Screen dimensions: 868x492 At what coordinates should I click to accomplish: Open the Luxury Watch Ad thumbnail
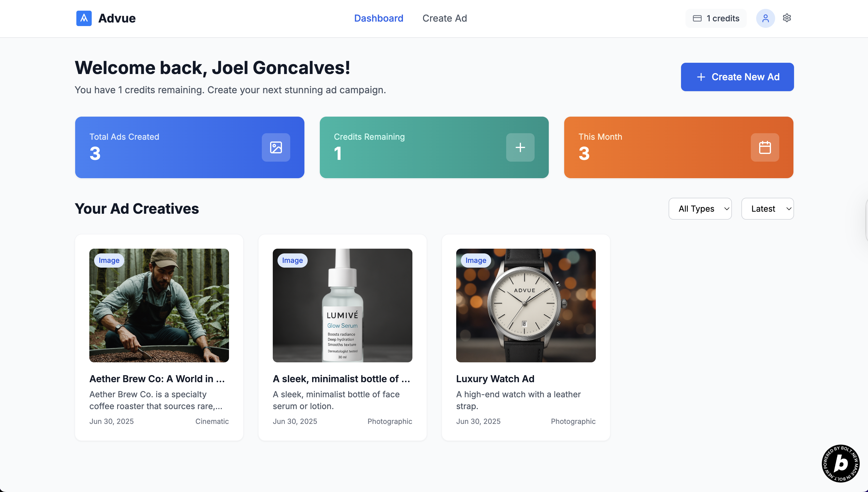click(x=526, y=306)
